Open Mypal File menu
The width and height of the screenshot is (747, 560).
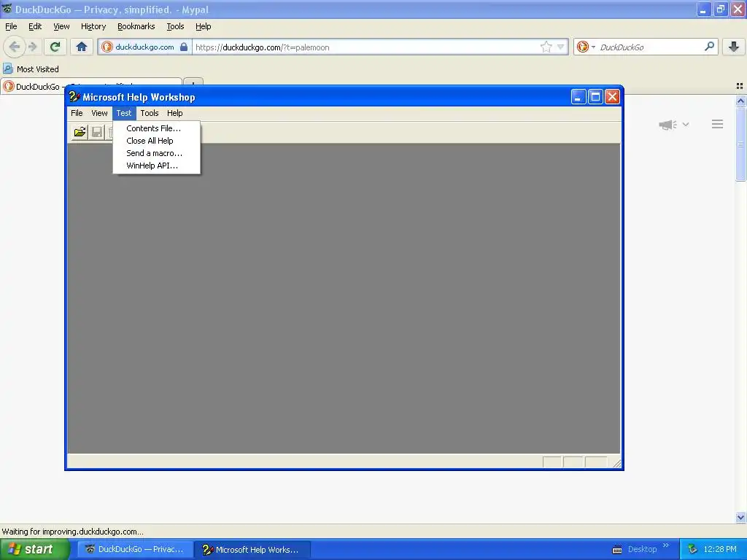[11, 26]
